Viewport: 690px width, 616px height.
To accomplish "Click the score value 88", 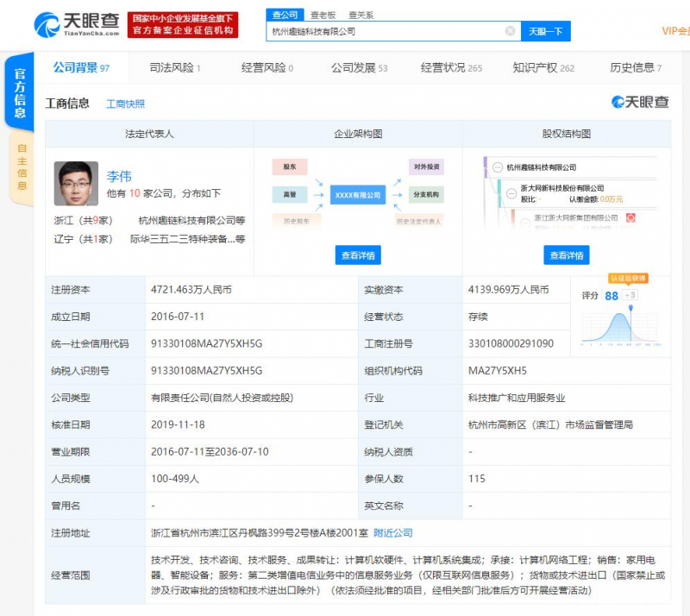I will tap(612, 296).
